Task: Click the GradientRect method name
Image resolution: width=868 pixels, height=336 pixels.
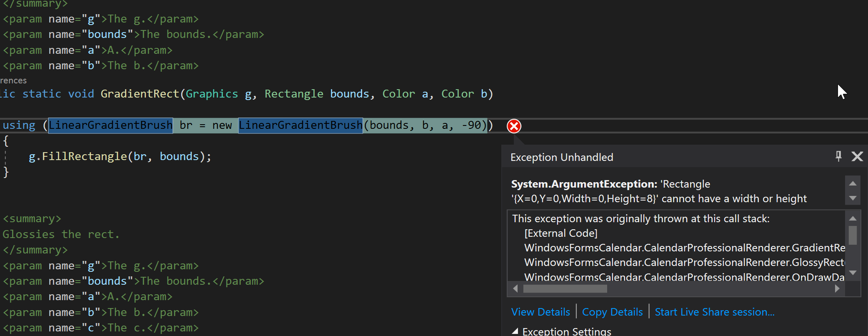Action: 140,94
